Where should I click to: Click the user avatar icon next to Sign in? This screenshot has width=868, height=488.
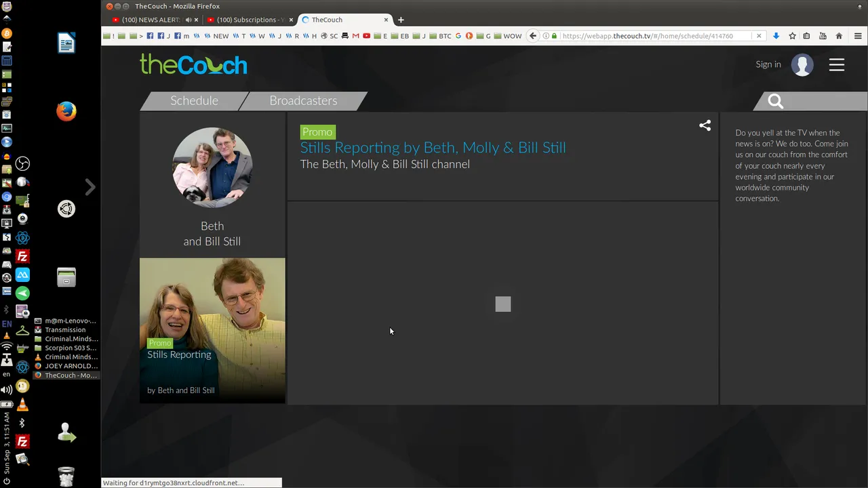(x=803, y=64)
